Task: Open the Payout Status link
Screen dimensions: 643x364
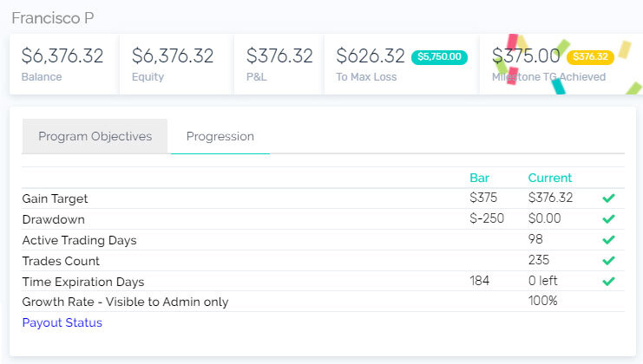Action: pyautogui.click(x=62, y=322)
